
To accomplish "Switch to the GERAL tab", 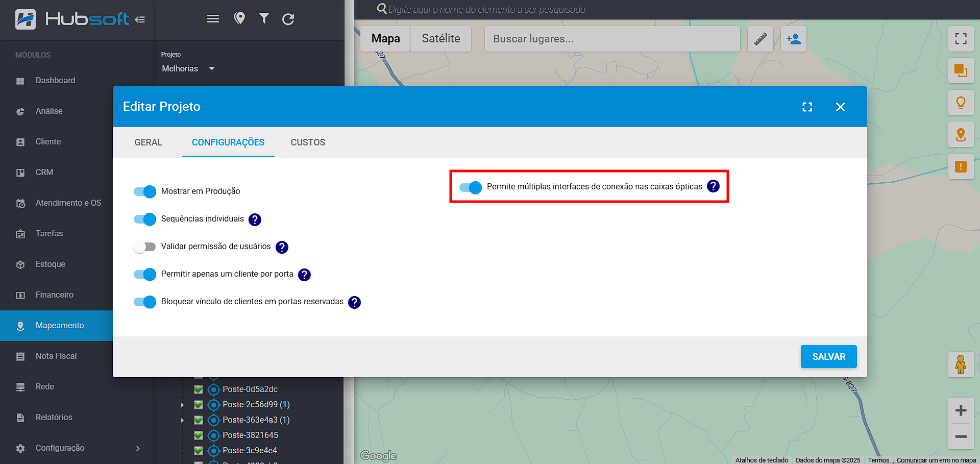I will tap(149, 142).
